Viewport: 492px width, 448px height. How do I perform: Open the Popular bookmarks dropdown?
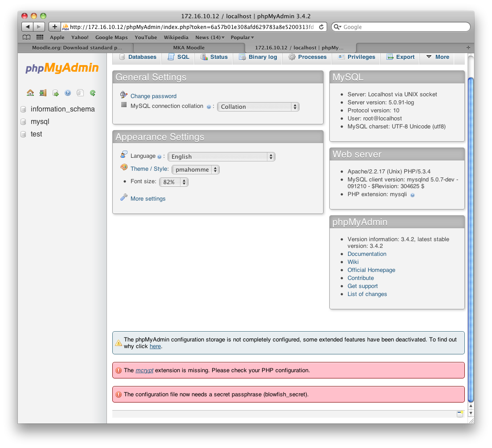[x=242, y=37]
